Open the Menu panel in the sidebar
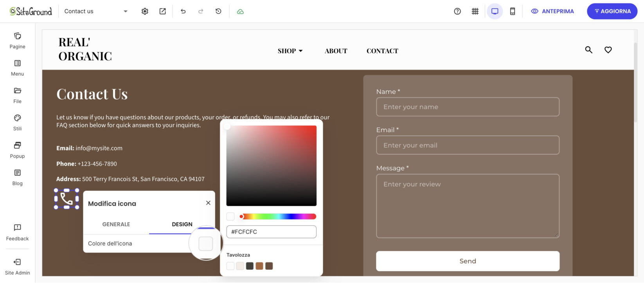Screen dimensions: 644x283 click(x=17, y=68)
